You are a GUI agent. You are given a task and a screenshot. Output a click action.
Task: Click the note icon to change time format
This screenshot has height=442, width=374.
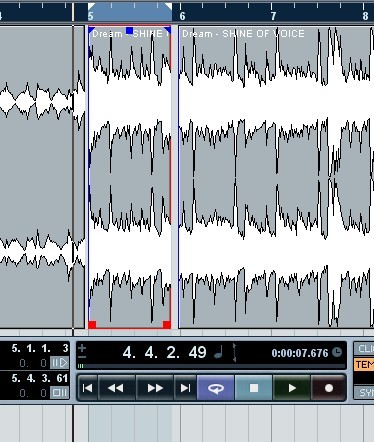point(218,352)
